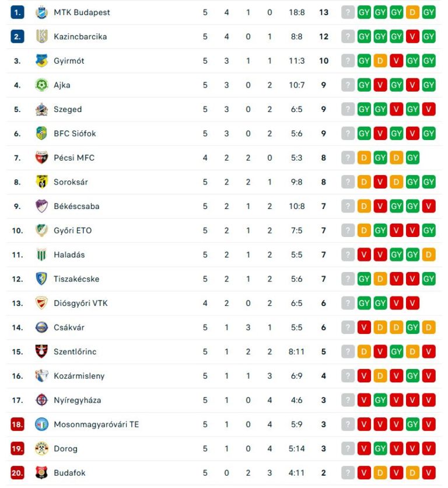This screenshot has width=448, height=488.
Task: Click the Soroksár yellow-black crest
Action: (41, 182)
